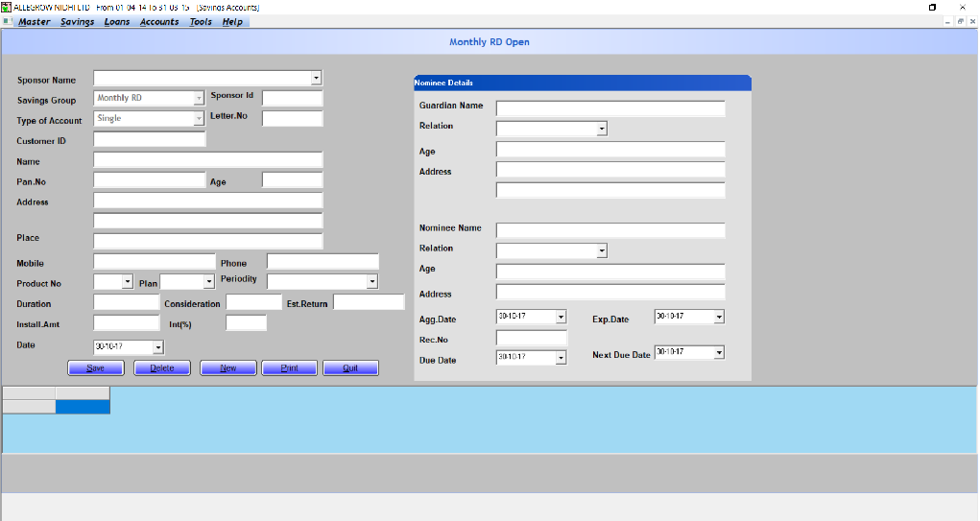This screenshot has width=980, height=521.
Task: Open the Savings menu
Action: [77, 22]
